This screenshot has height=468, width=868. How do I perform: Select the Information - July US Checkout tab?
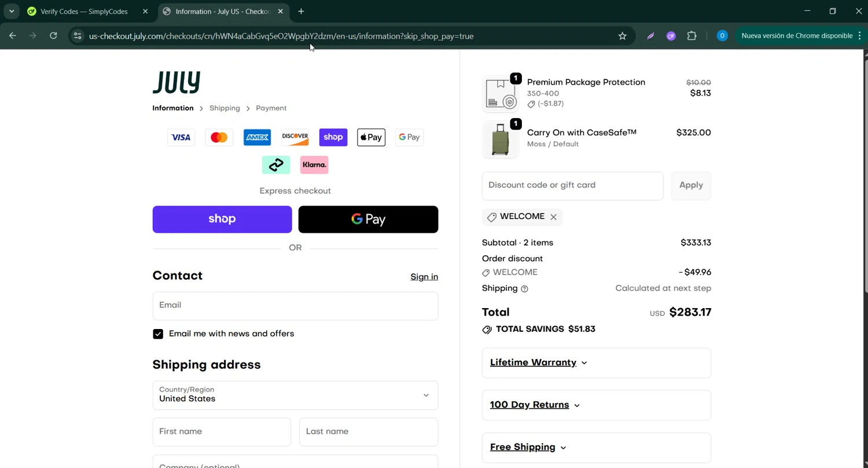click(223, 12)
